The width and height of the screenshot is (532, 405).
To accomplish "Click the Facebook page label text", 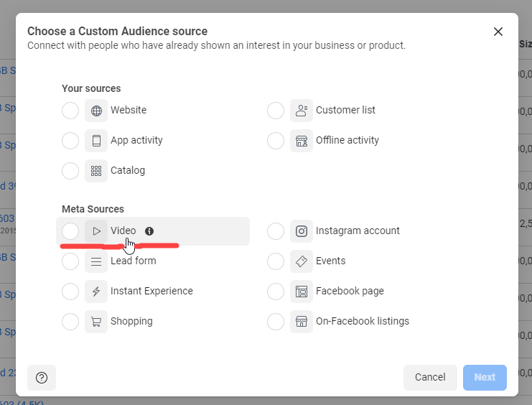I will click(x=350, y=291).
